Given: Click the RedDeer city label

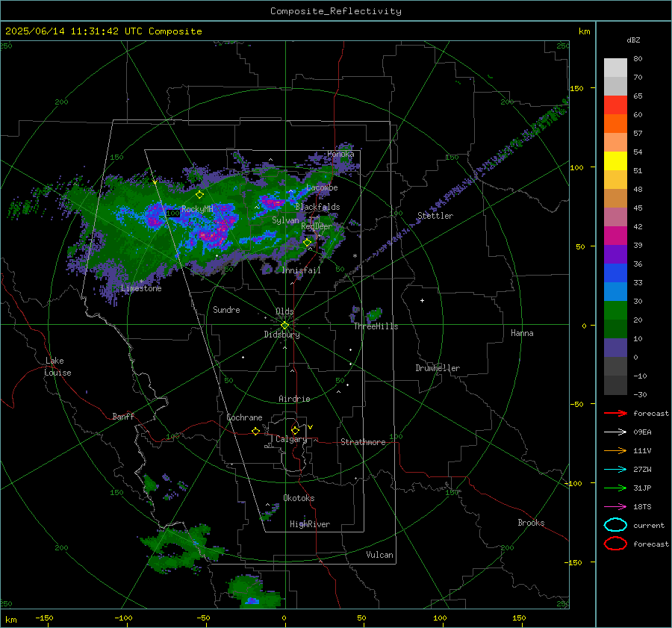Looking at the screenshot, I should (x=317, y=226).
